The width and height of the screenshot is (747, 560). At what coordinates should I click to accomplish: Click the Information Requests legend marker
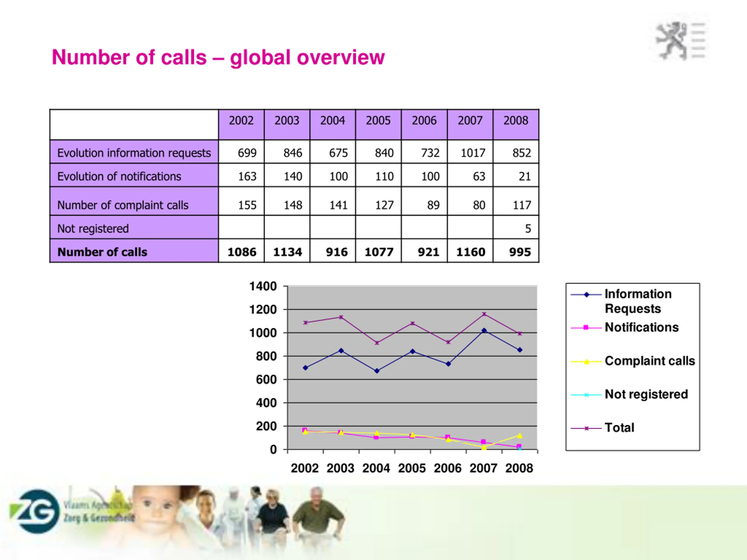pos(586,295)
